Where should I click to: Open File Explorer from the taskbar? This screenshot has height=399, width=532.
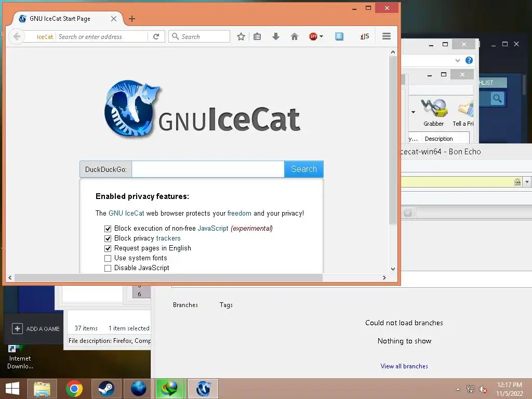pyautogui.click(x=42, y=389)
